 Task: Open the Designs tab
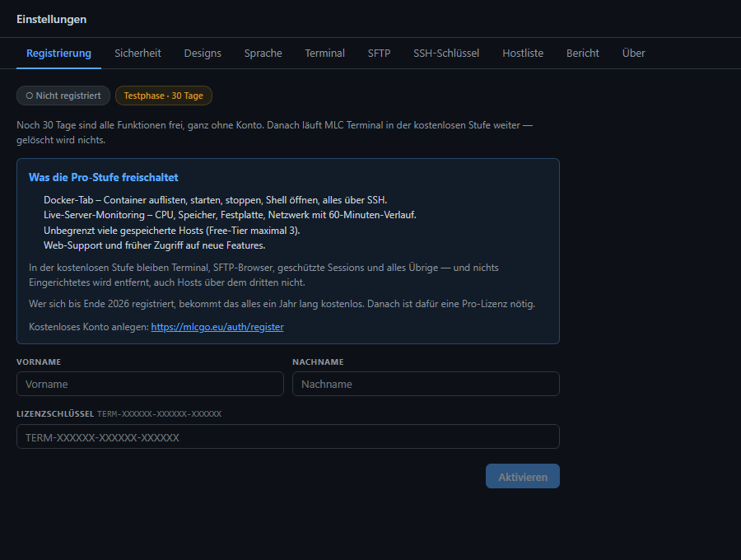[203, 54]
